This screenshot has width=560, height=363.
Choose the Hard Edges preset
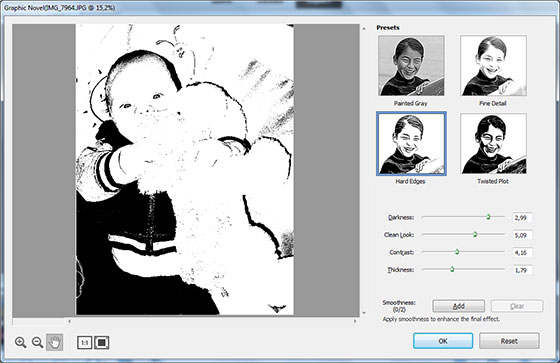[411, 144]
